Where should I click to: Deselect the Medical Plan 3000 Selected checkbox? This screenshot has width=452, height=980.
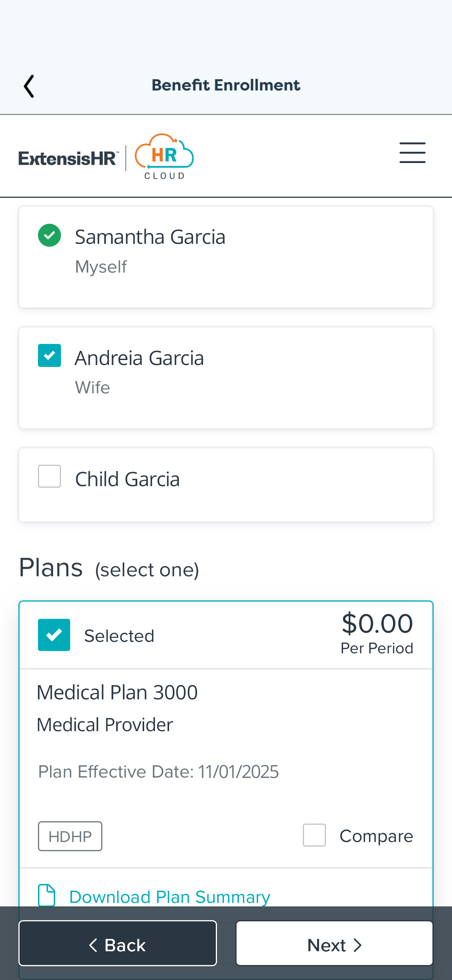point(54,635)
